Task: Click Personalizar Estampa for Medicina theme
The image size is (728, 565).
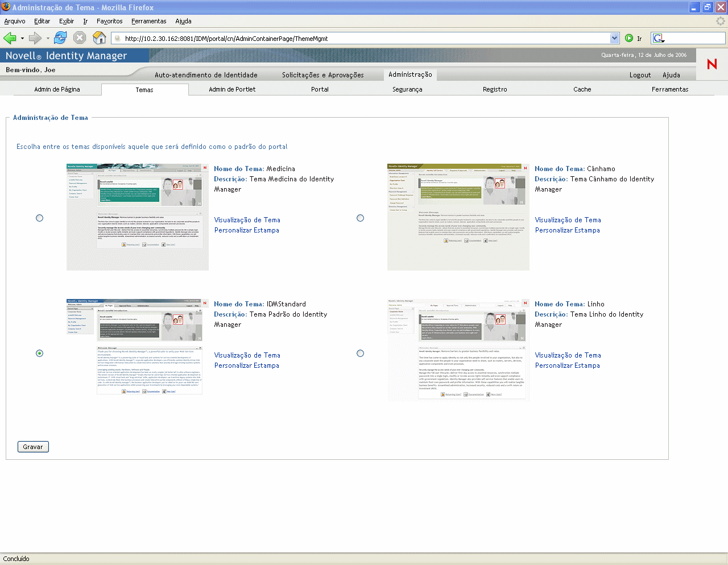Action: pos(247,230)
